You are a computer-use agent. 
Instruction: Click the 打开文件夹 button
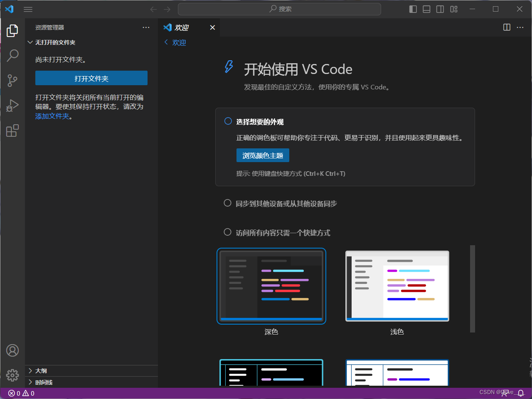point(91,78)
